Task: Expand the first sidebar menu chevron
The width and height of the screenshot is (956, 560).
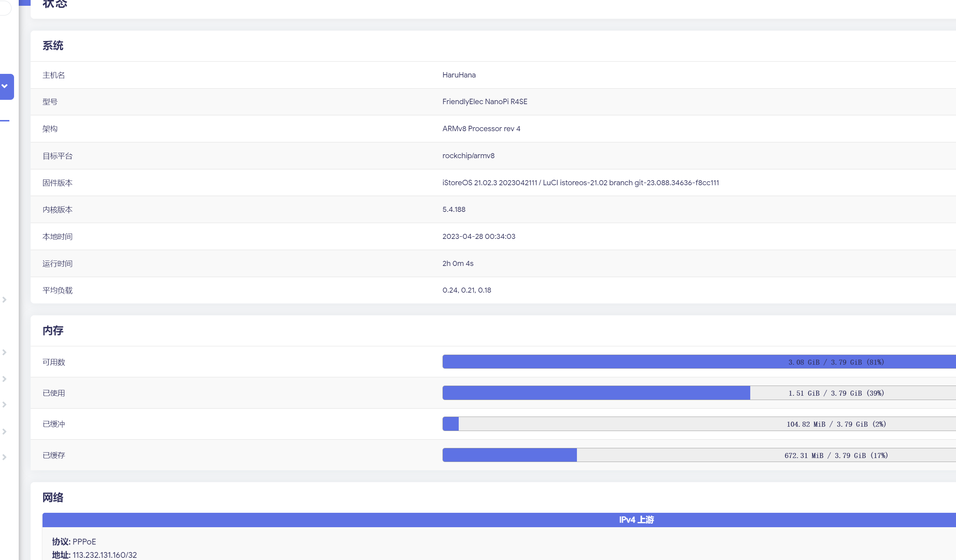Action: (x=5, y=299)
